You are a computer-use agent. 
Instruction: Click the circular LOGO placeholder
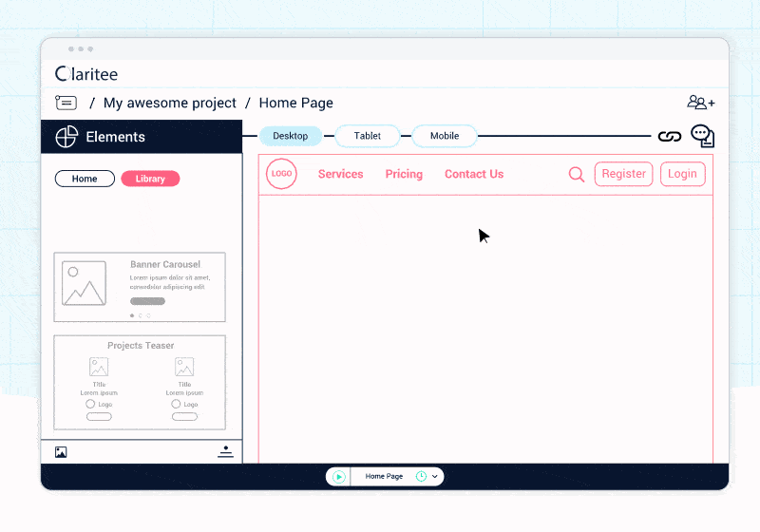[x=281, y=174]
